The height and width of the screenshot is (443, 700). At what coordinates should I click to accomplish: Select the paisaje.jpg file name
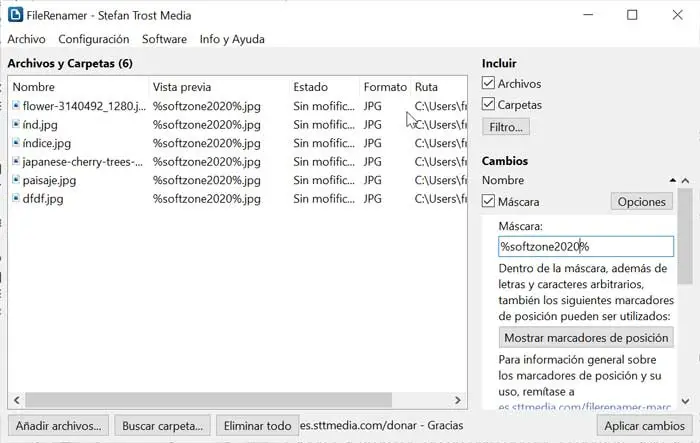coord(49,180)
